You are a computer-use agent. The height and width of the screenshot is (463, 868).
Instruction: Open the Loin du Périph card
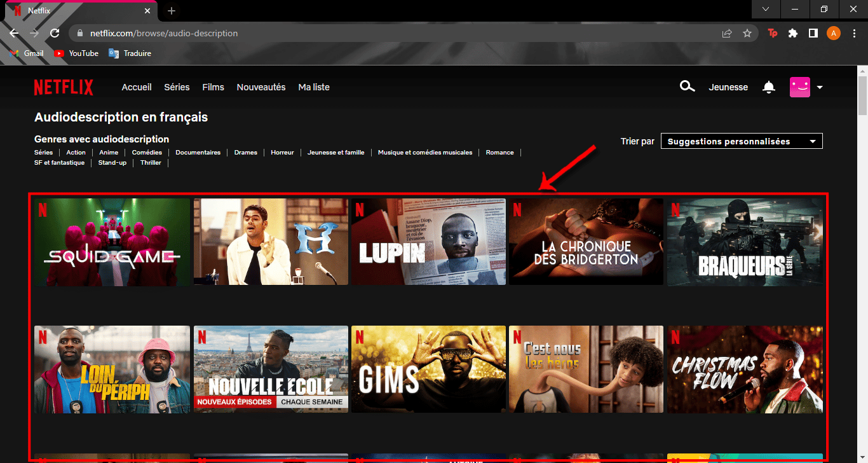112,370
